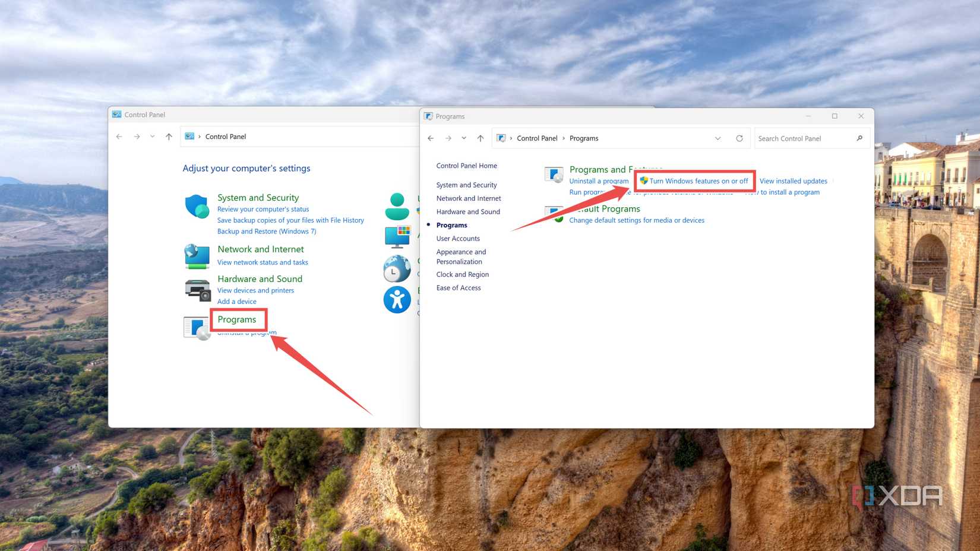Click the Programs and Features icon

[554, 174]
